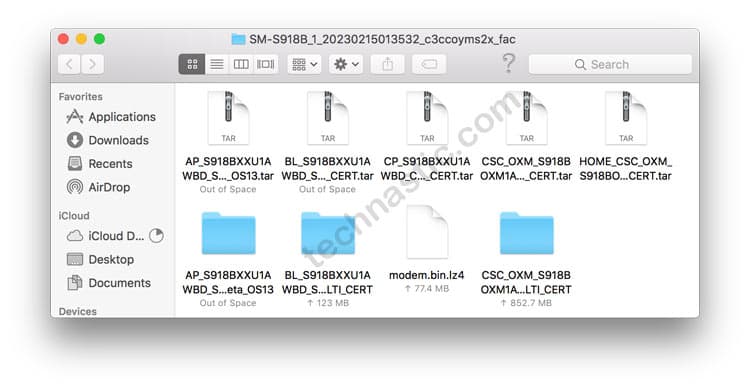This screenshot has width=750, height=390.
Task: Open Downloads in the sidebar
Action: click(108, 140)
